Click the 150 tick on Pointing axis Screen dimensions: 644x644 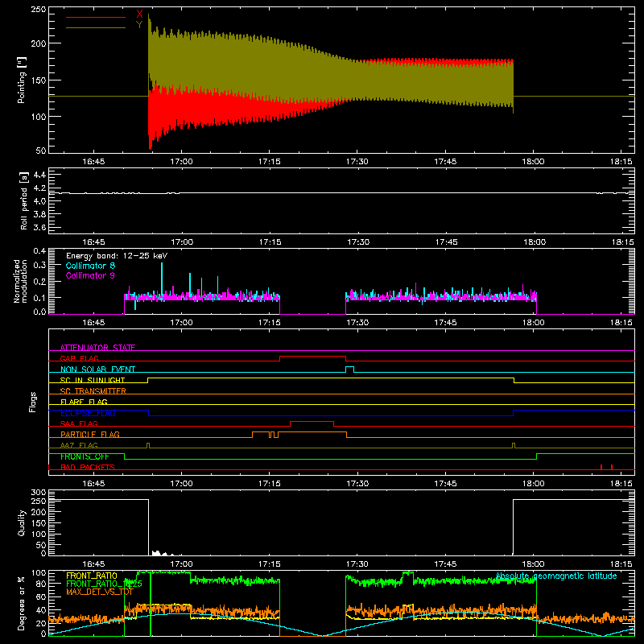[x=39, y=80]
